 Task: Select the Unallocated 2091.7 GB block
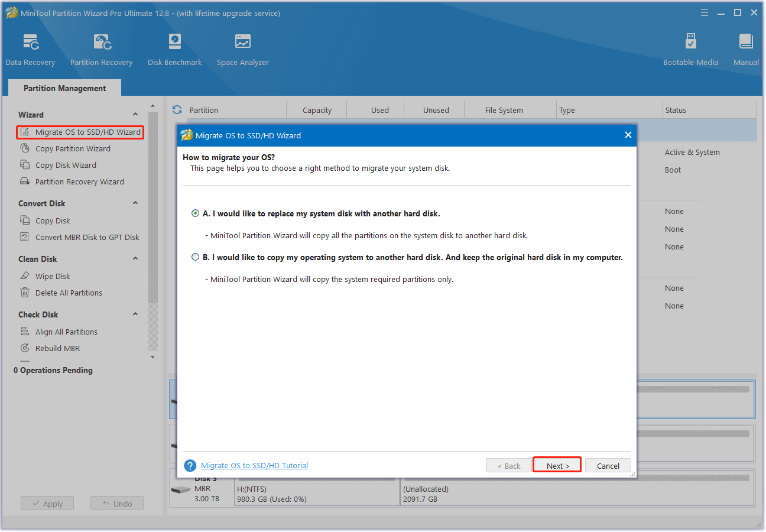[x=577, y=489]
